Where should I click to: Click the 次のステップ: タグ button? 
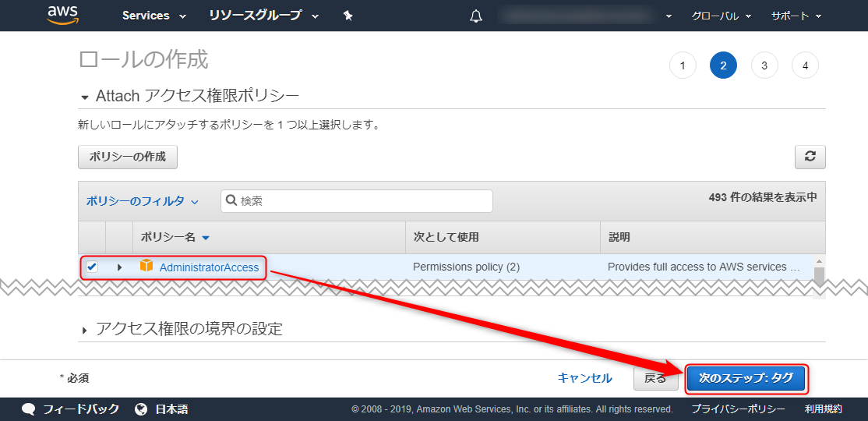(x=746, y=378)
